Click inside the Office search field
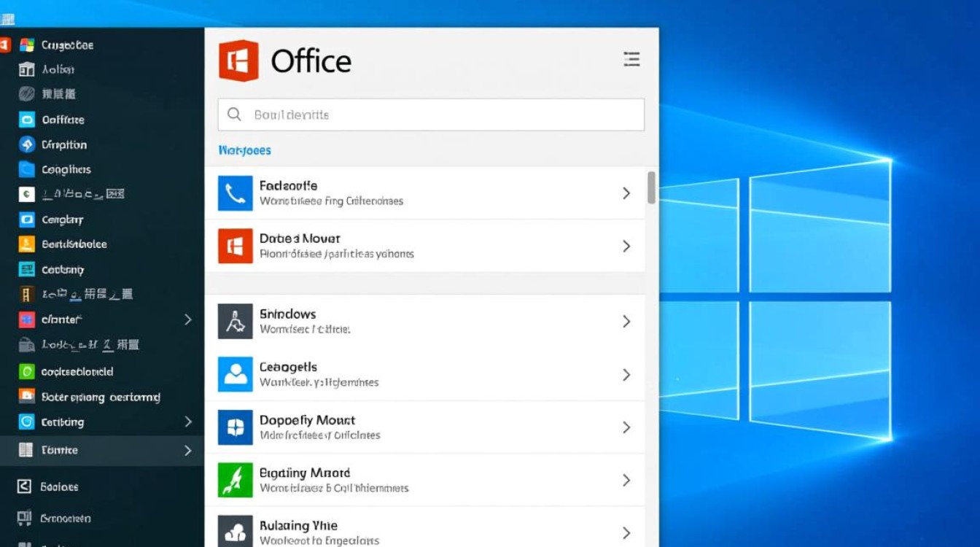980x547 pixels. (431, 115)
